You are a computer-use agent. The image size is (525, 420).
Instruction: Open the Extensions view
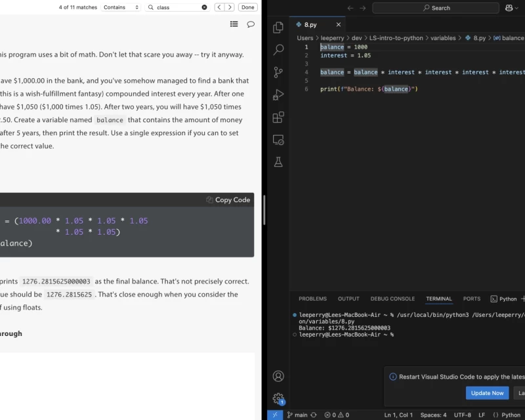click(278, 117)
